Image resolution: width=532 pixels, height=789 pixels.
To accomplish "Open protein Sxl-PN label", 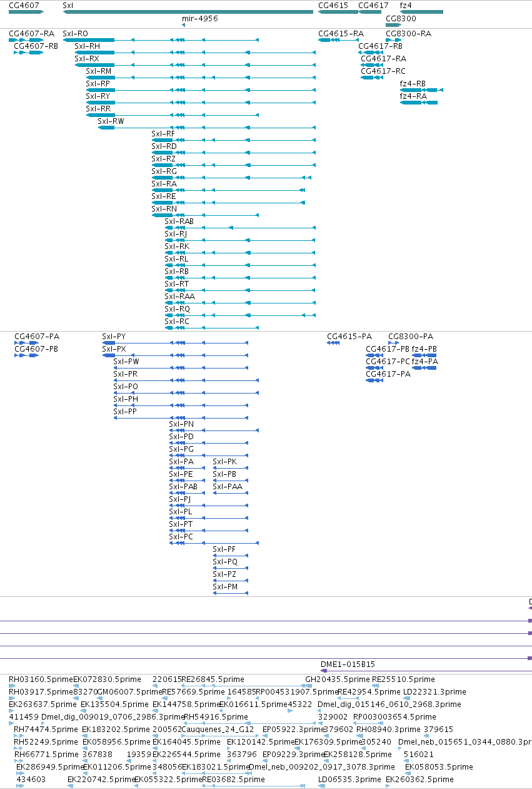I will 181,424.
